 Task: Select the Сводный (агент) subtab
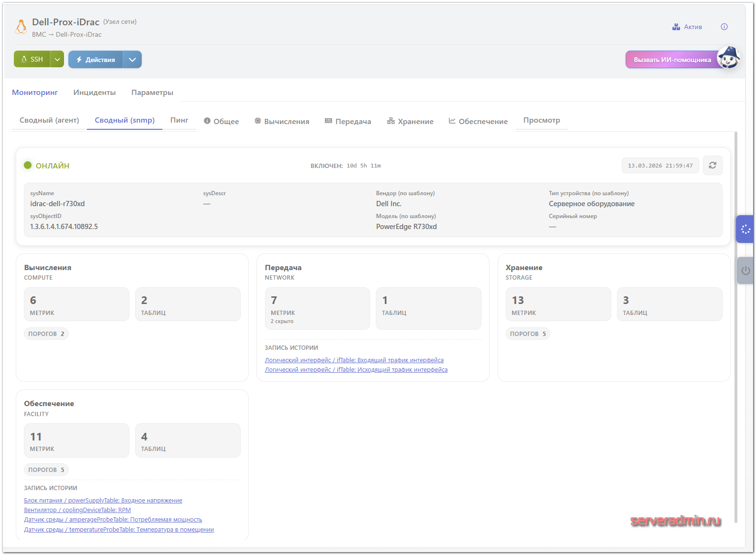point(49,120)
